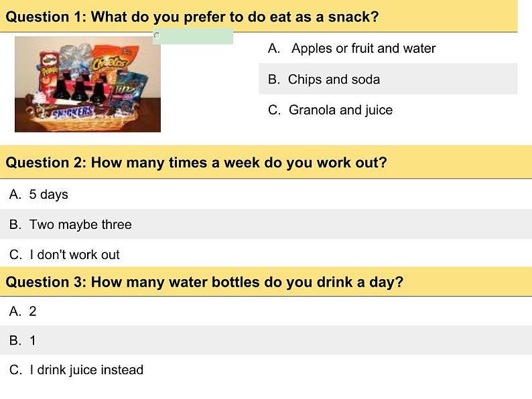Choose 'Chips and soda' answer

click(334, 79)
